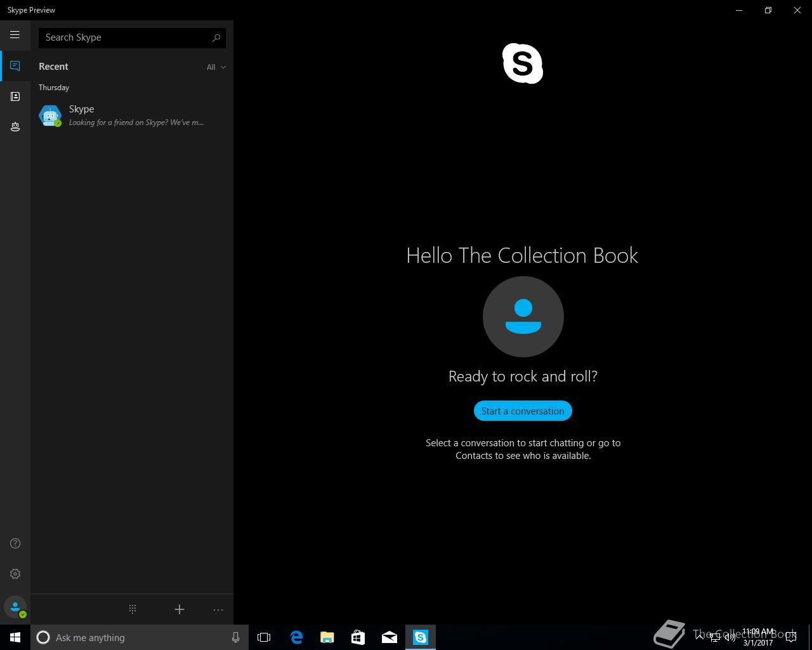Open the Windows Start menu
This screenshot has width=812, height=650.
coord(15,637)
